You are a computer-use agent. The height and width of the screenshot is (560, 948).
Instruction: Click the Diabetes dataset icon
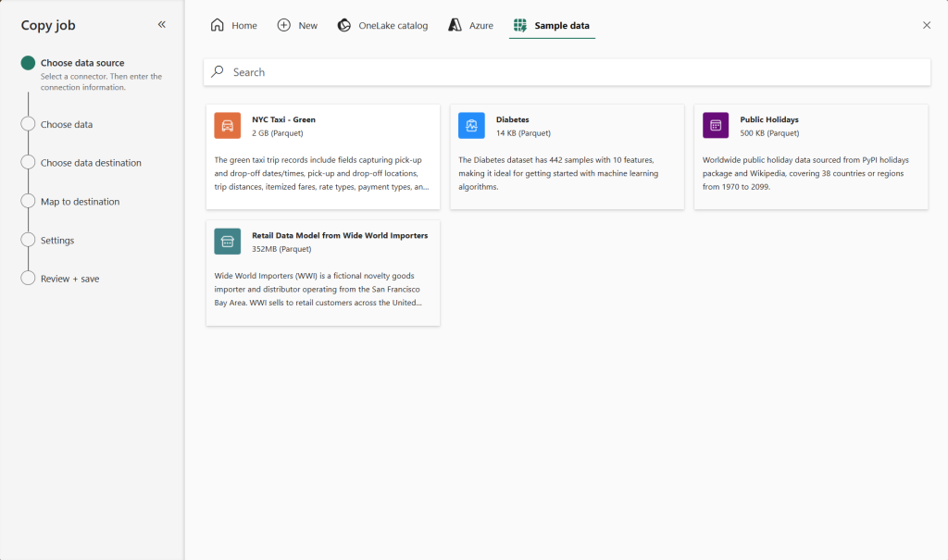pyautogui.click(x=471, y=126)
